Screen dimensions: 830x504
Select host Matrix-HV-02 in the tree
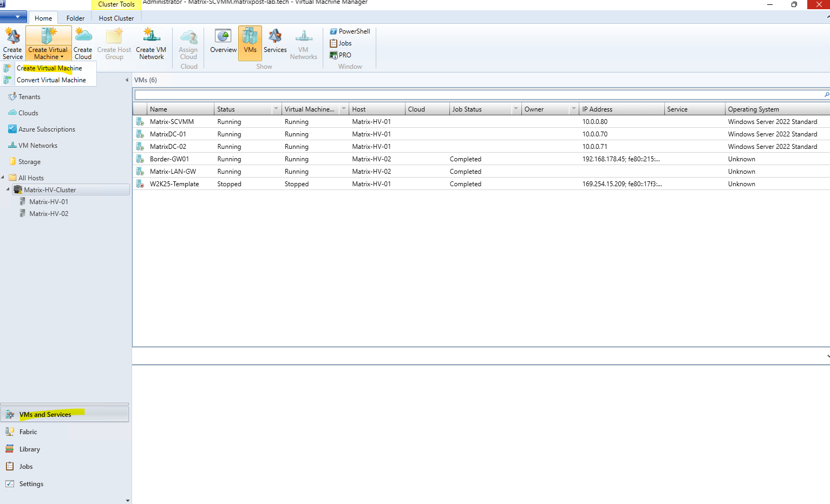[x=49, y=214]
